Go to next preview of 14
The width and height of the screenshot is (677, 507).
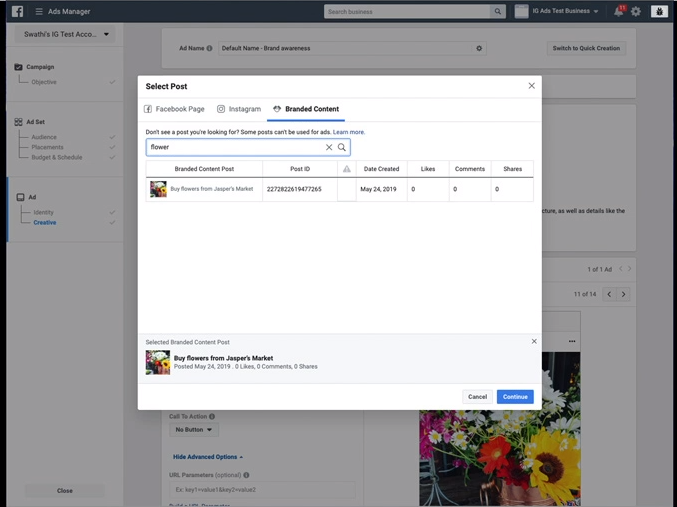(623, 295)
